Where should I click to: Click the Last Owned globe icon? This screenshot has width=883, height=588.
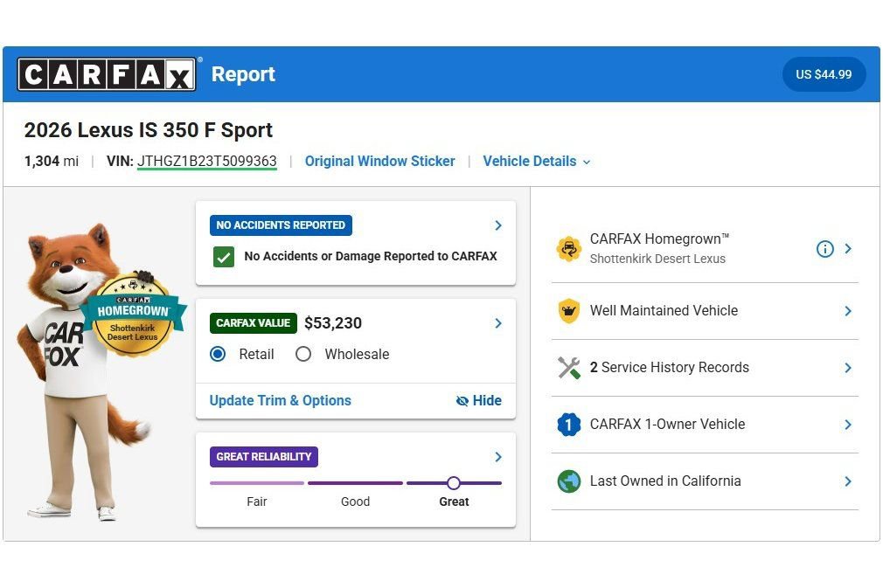click(x=569, y=481)
